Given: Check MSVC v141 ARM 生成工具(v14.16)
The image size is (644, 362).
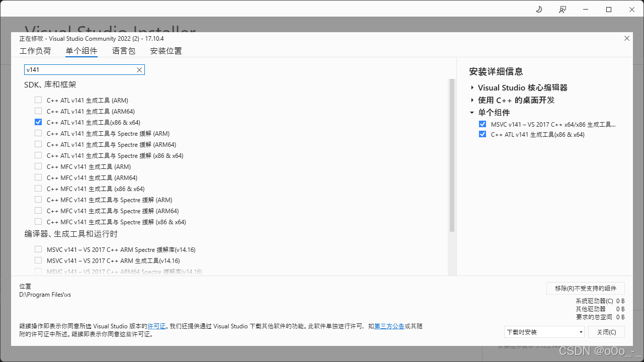Looking at the screenshot, I should pos(38,260).
